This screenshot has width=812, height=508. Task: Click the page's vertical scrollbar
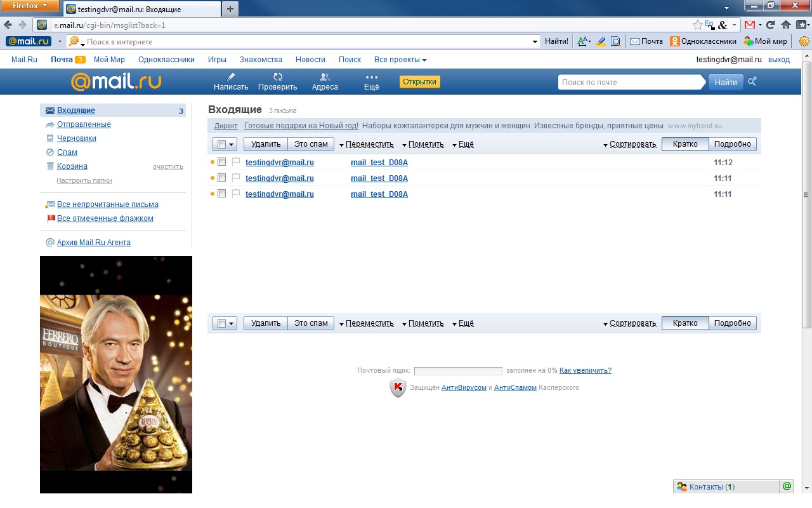[806, 195]
